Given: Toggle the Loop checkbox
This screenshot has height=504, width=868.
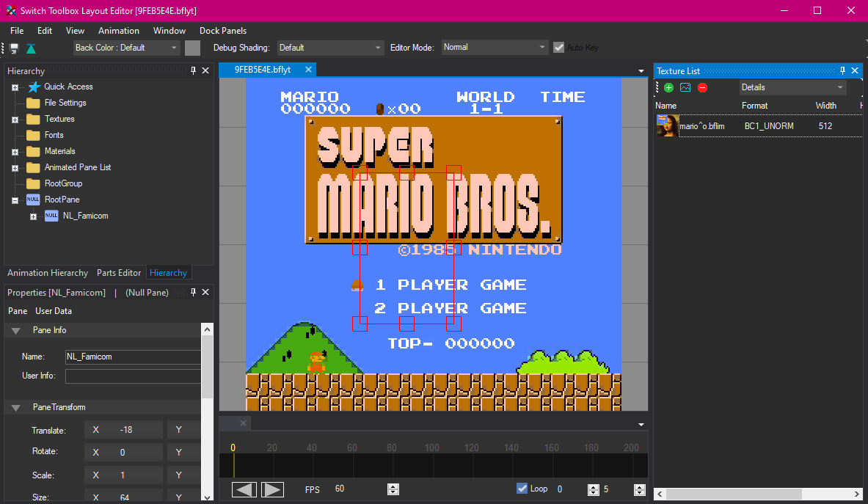Looking at the screenshot, I should tap(522, 488).
